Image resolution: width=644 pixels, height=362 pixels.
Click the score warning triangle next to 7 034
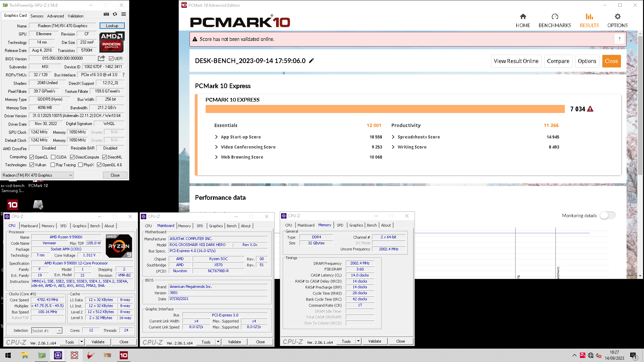tap(590, 109)
